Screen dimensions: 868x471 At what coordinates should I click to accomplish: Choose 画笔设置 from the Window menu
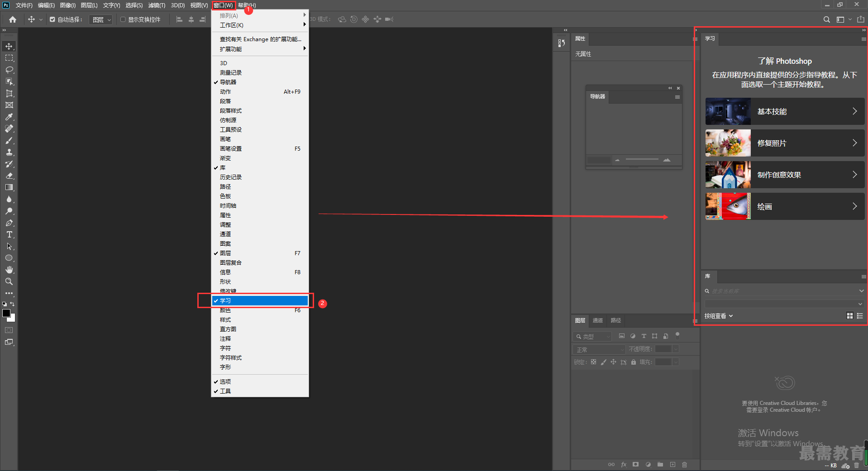[x=260, y=148]
